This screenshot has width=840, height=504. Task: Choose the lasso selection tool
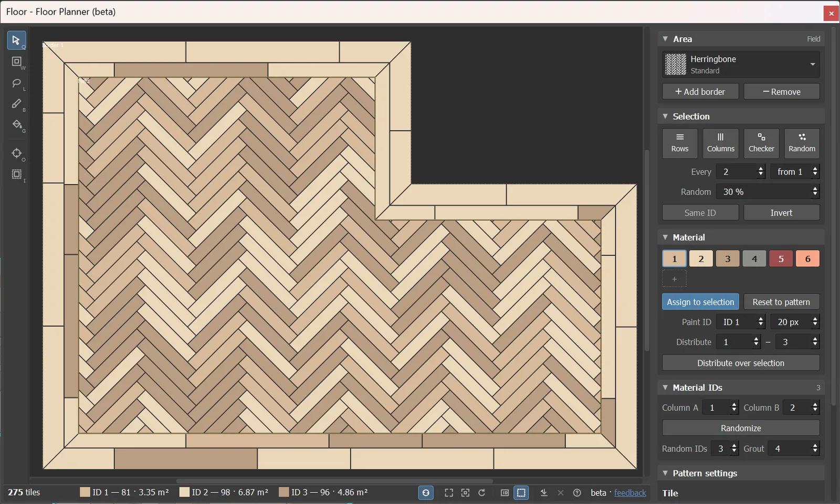(16, 83)
